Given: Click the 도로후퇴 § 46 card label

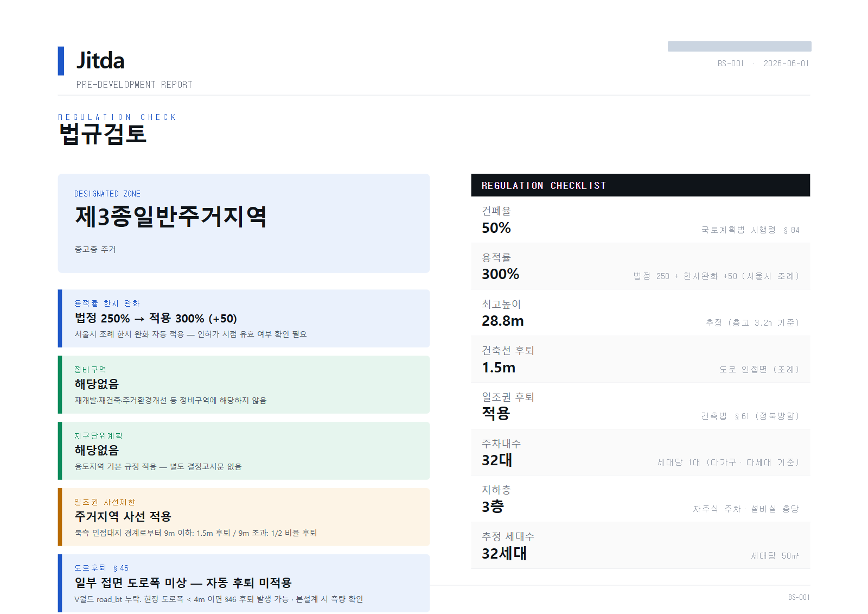Looking at the screenshot, I should [x=101, y=568].
